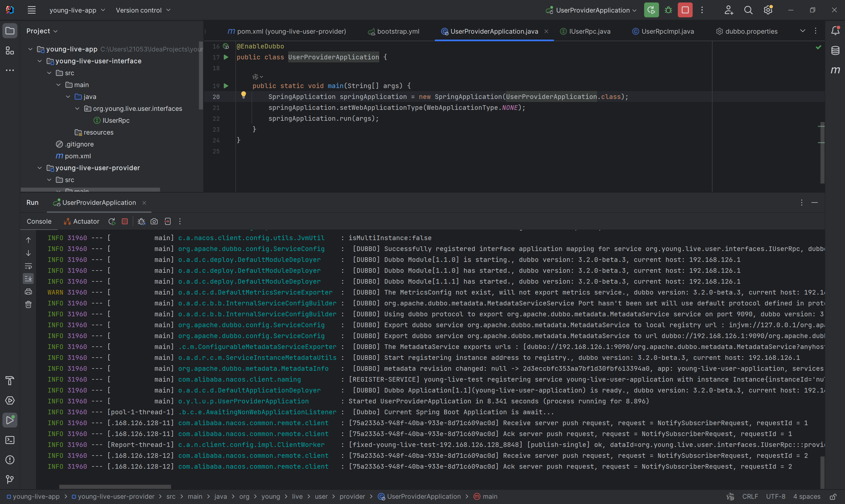The height and width of the screenshot is (504, 845).
Task: Click the exit icon in console toolbar
Action: pyautogui.click(x=167, y=221)
